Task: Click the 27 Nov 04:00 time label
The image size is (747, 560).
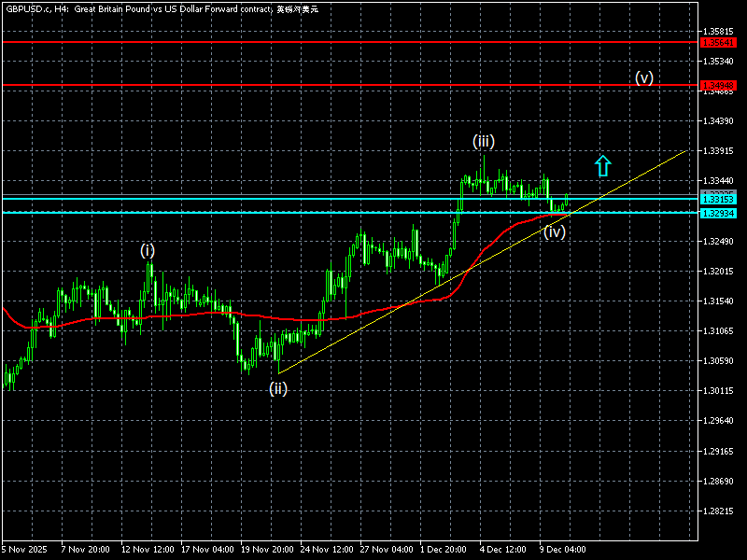Action: pos(387,550)
